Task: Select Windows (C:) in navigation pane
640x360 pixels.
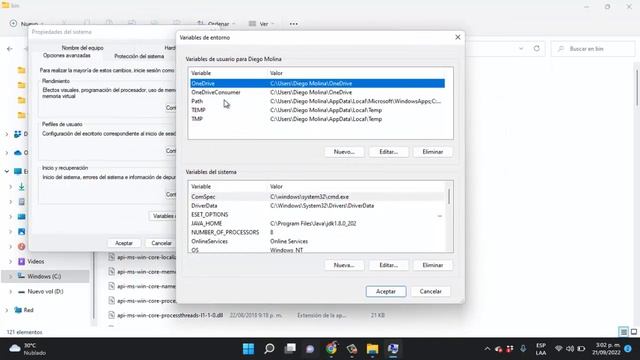Action: (x=44, y=276)
